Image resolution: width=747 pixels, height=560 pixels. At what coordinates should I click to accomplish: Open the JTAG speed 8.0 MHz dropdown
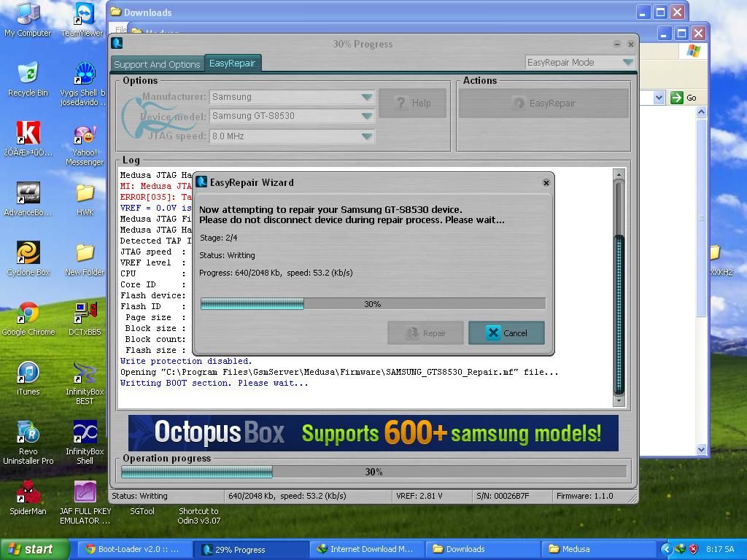(x=366, y=136)
